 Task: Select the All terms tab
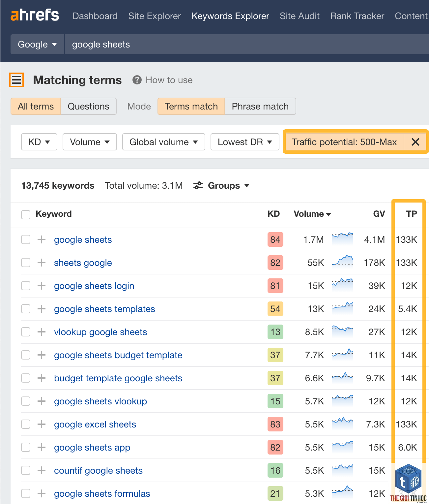(x=36, y=106)
